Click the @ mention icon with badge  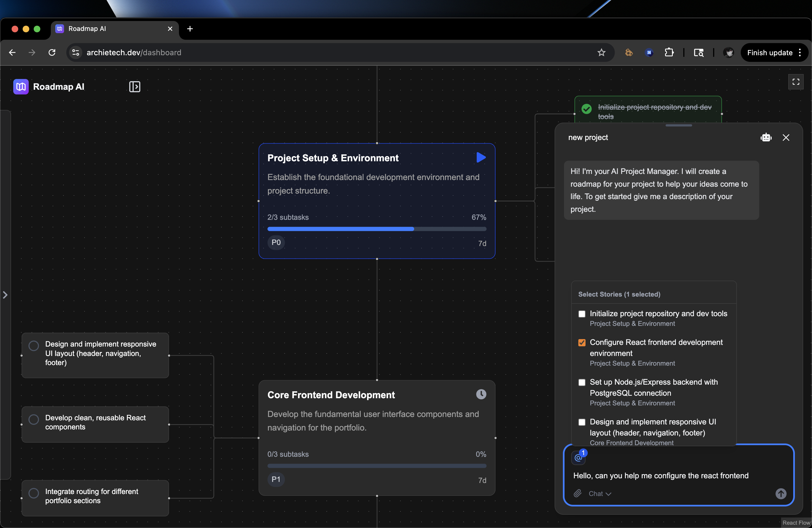click(x=578, y=457)
